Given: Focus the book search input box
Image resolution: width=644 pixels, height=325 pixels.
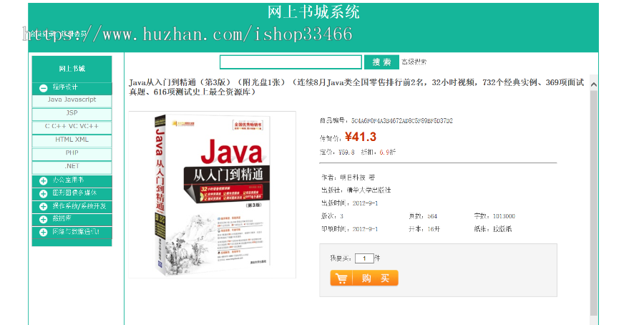Looking at the screenshot, I should click(291, 62).
